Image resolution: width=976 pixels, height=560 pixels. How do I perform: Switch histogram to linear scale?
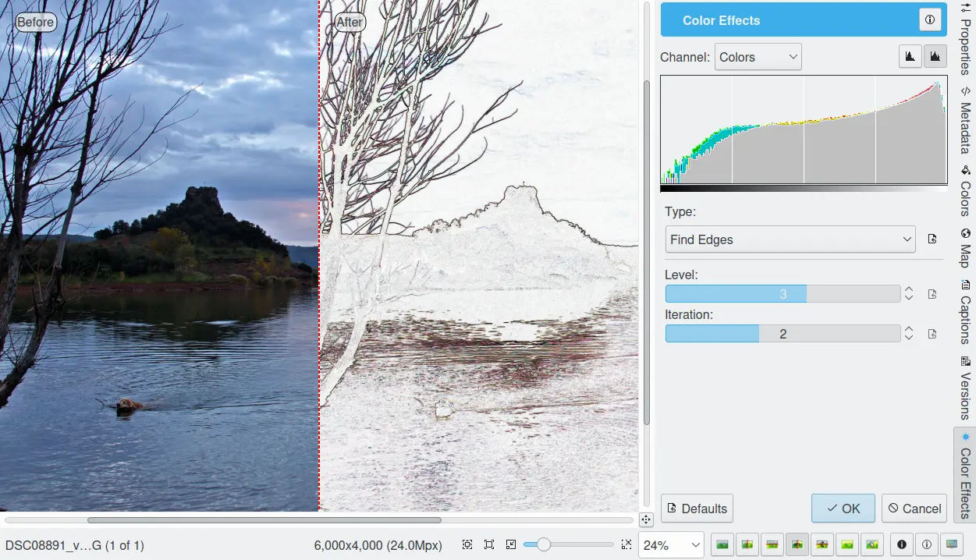[x=910, y=57]
